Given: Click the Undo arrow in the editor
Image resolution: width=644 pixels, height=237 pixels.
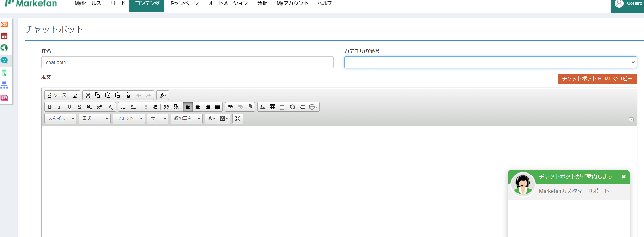Looking at the screenshot, I should [139, 95].
